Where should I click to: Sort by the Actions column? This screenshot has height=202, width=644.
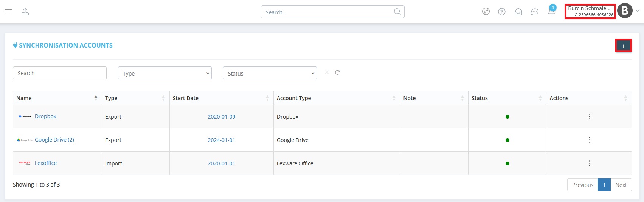coord(589,98)
